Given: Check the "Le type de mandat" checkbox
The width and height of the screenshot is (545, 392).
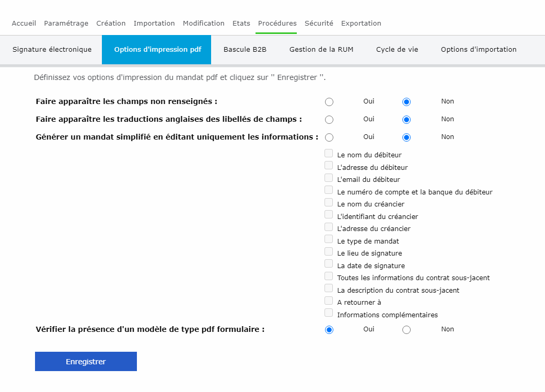Looking at the screenshot, I should point(329,239).
